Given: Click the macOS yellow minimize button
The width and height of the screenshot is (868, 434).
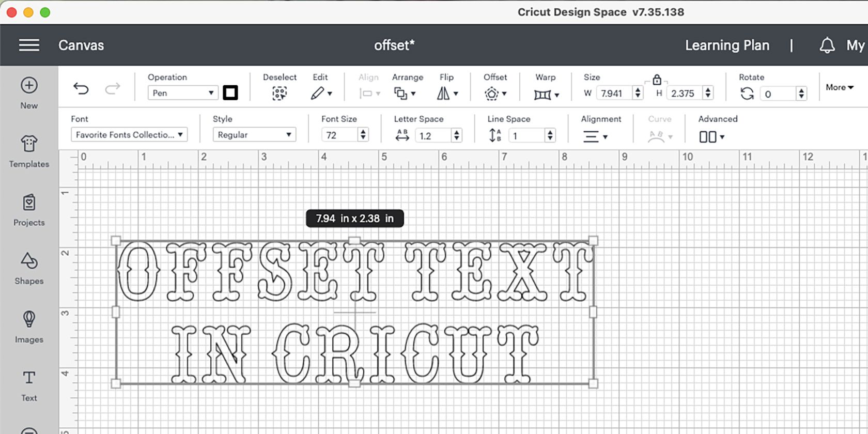Looking at the screenshot, I should [28, 12].
